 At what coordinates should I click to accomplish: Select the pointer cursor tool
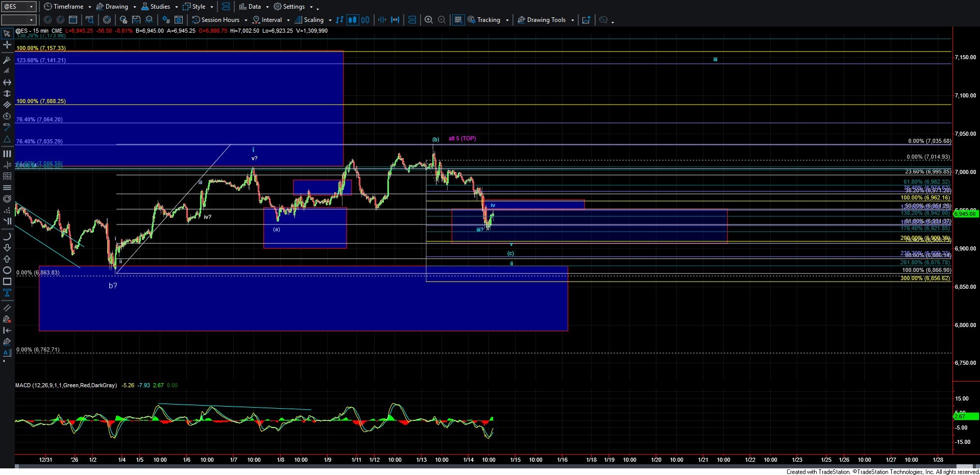[7, 34]
